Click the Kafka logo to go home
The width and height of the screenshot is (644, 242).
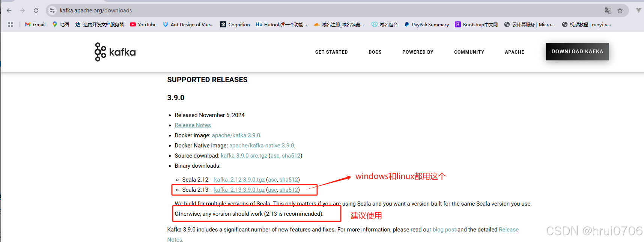115,52
